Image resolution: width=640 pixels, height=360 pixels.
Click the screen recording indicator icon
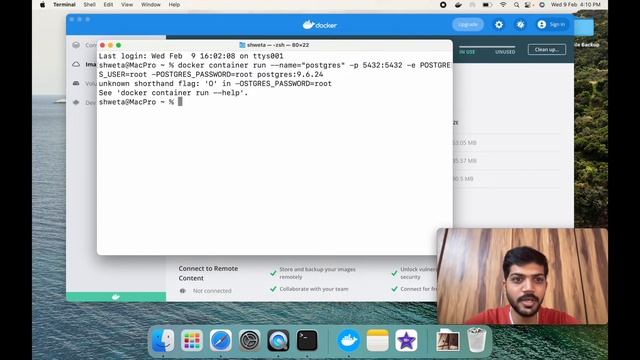[x=443, y=5]
